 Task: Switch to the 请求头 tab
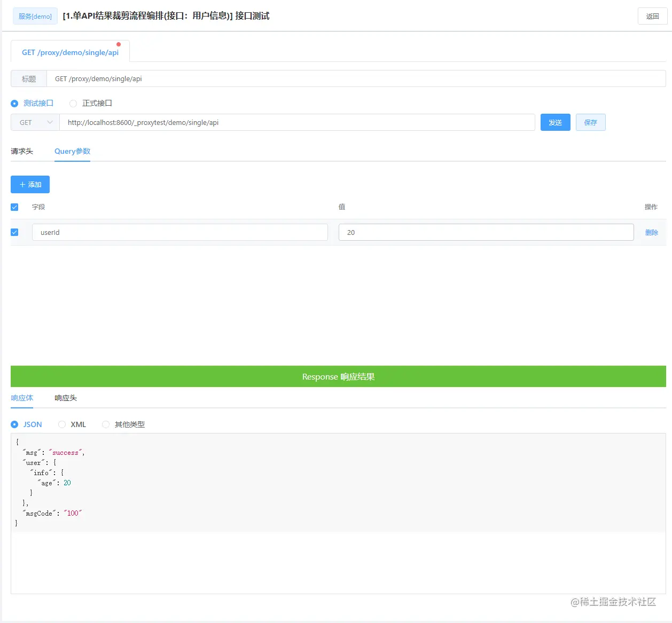pyautogui.click(x=21, y=151)
